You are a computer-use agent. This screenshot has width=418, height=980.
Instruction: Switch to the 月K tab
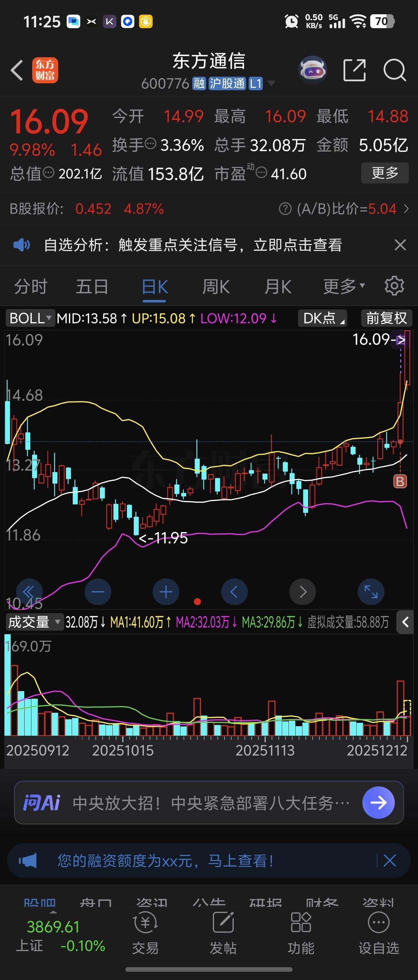(x=278, y=286)
